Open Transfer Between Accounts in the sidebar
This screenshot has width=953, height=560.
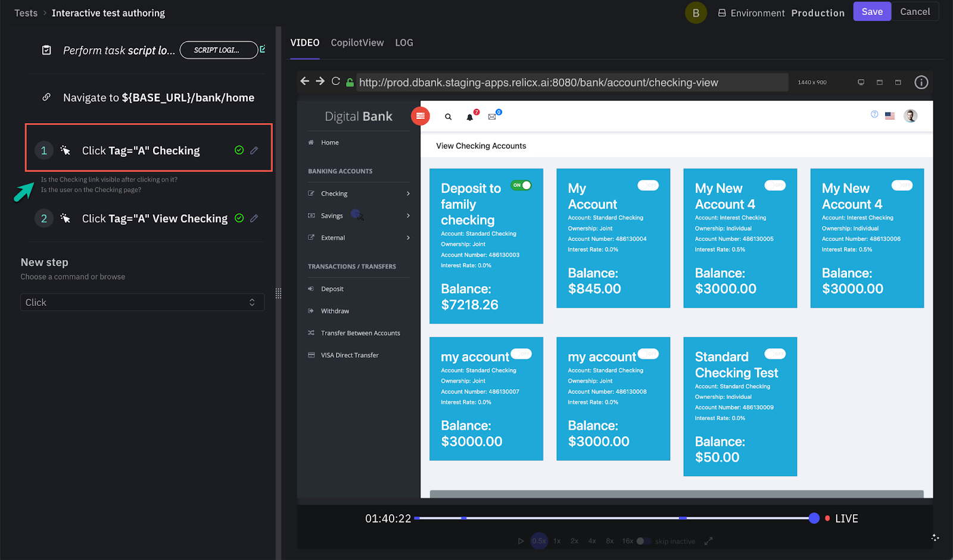click(x=360, y=333)
